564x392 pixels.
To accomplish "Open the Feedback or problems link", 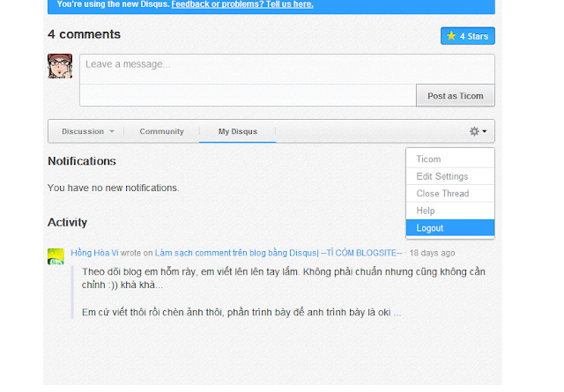I will click(x=242, y=4).
